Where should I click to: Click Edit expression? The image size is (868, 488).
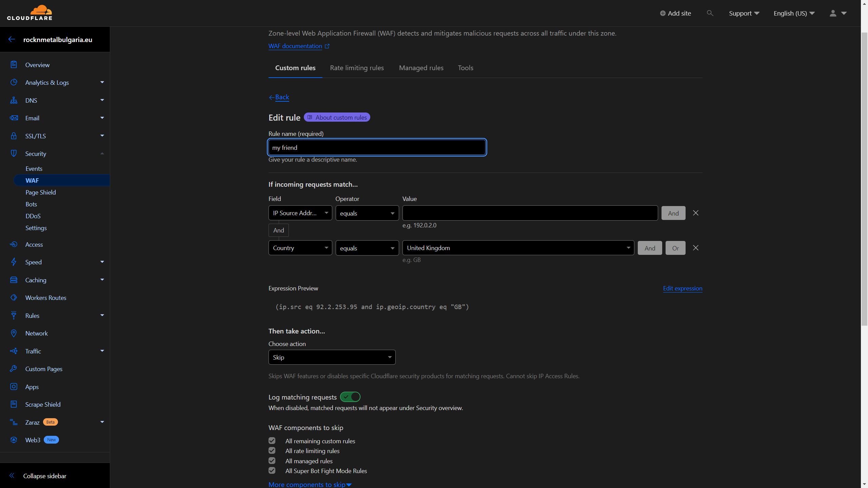pos(682,288)
